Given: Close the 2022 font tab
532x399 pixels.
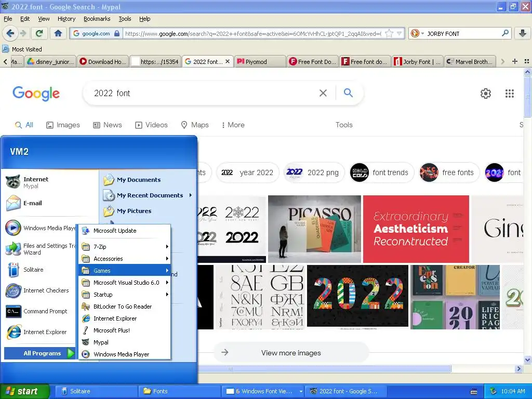Looking at the screenshot, I should point(228,61).
